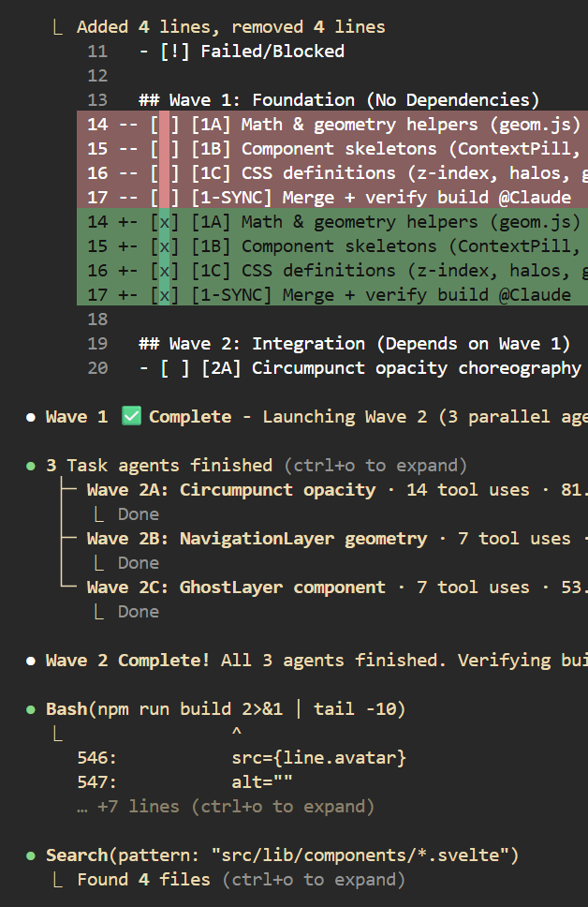Click the green checkmark emoji after Wave 1
Image resolution: width=588 pixels, height=907 pixels.
[x=131, y=416]
